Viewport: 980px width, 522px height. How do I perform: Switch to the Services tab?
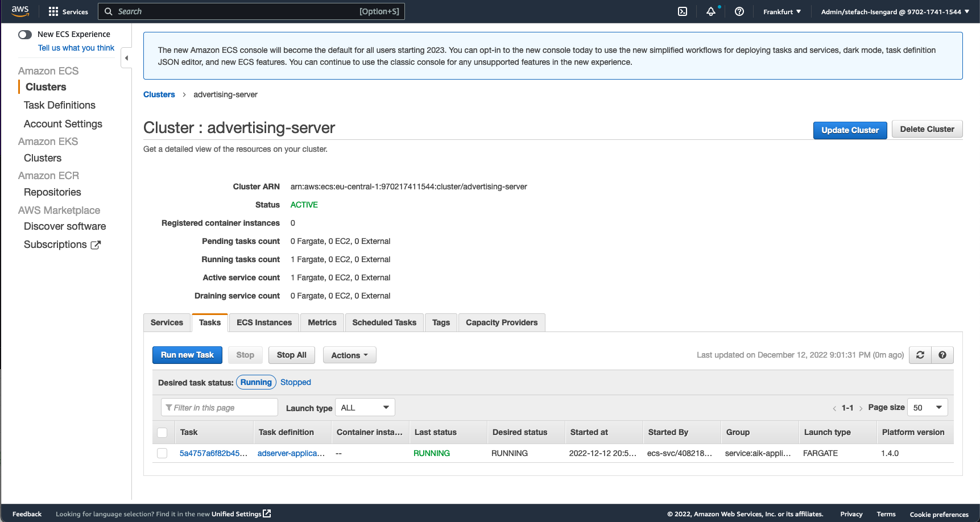(167, 322)
